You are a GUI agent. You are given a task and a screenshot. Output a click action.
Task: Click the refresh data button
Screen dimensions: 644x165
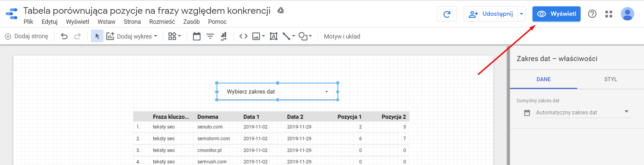coord(447,14)
